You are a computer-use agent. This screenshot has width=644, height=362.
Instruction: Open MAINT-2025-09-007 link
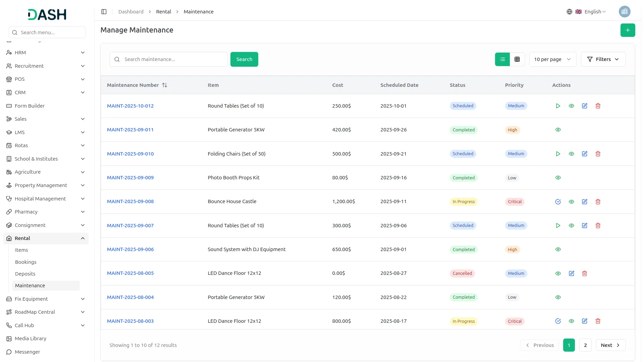pos(130,225)
